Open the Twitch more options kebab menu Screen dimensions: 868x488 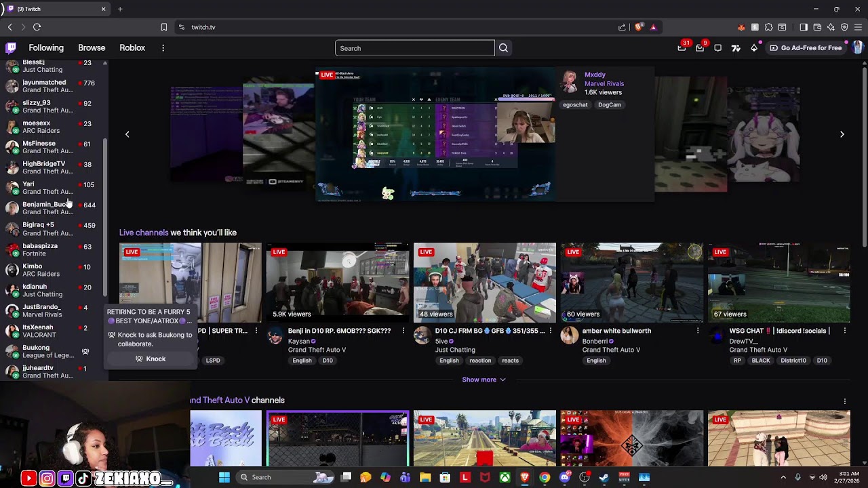pos(163,48)
